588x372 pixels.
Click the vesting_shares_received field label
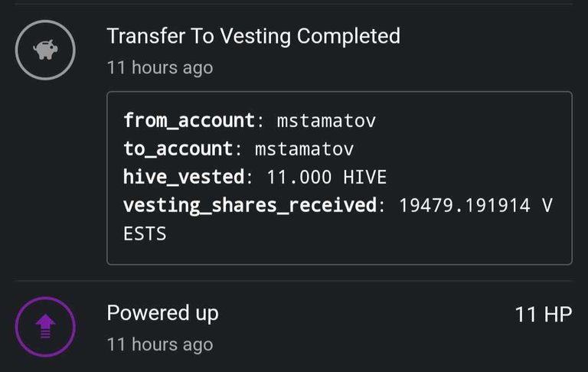(250, 206)
